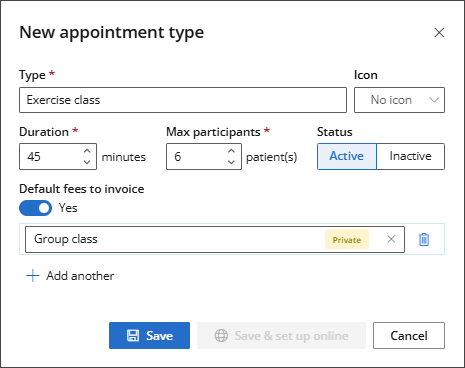Decrease the Duration minutes value
Image resolution: width=465 pixels, height=368 pixels.
87,162
